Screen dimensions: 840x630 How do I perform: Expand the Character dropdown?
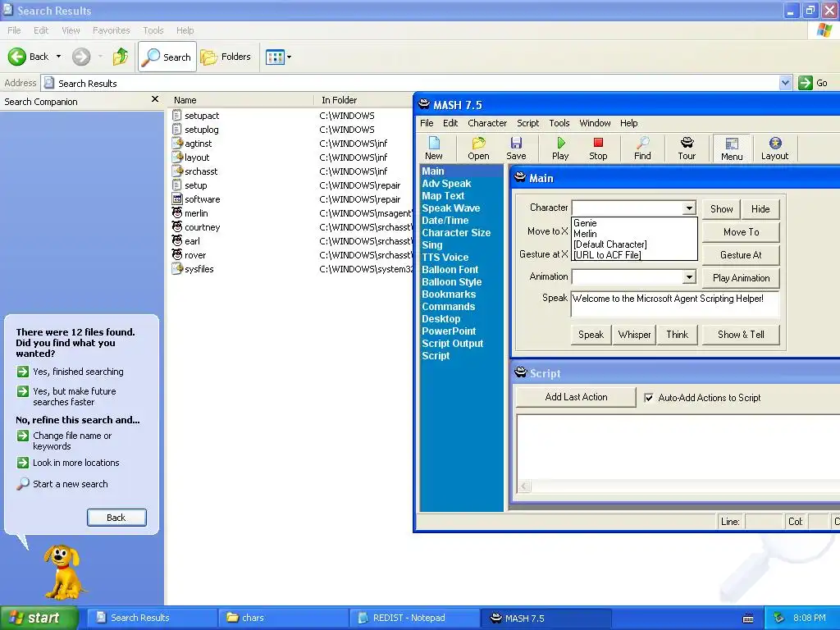tap(689, 208)
